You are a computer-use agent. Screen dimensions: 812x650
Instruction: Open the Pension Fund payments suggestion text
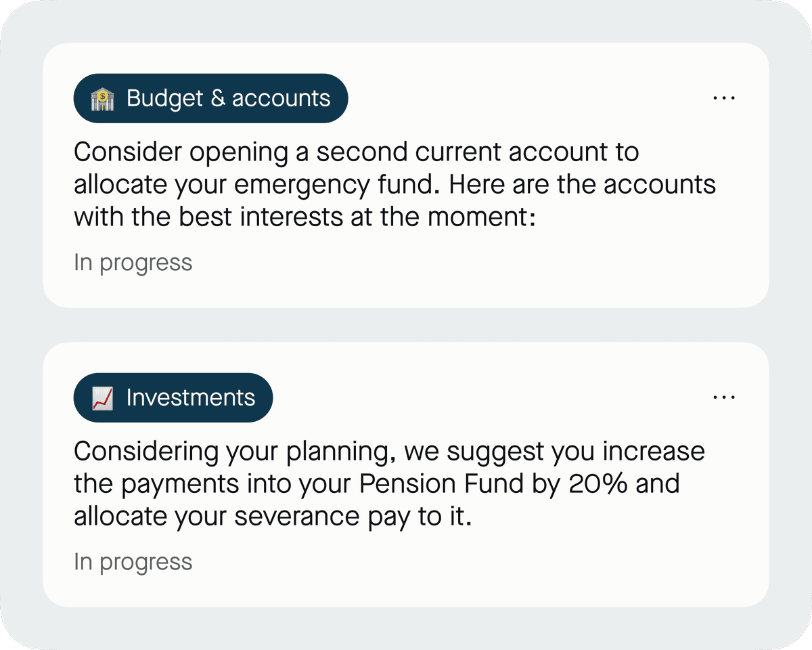point(389,483)
